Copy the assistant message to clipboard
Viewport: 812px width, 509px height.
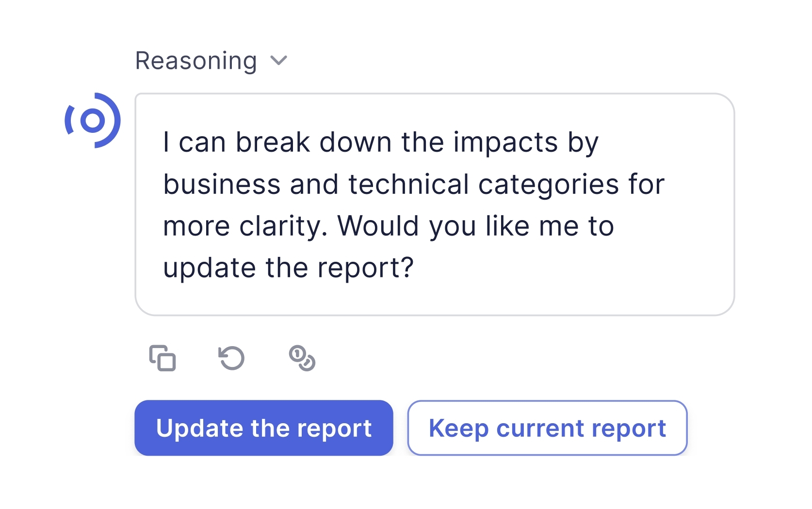162,358
